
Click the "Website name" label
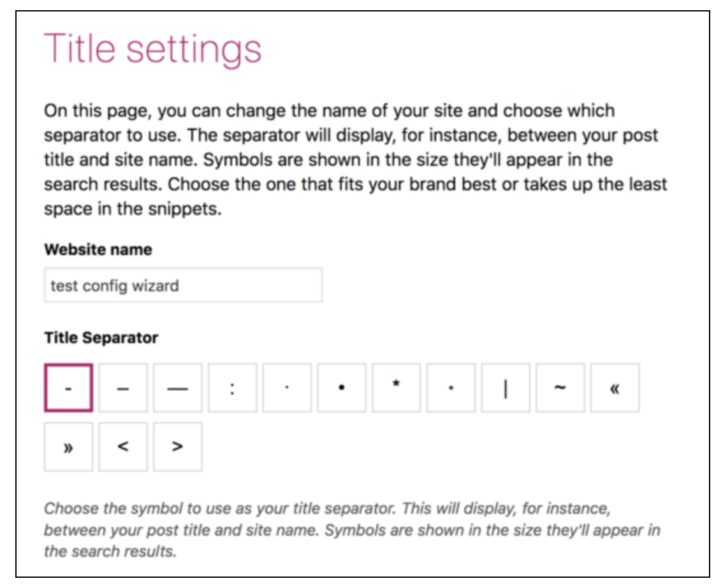click(x=98, y=249)
